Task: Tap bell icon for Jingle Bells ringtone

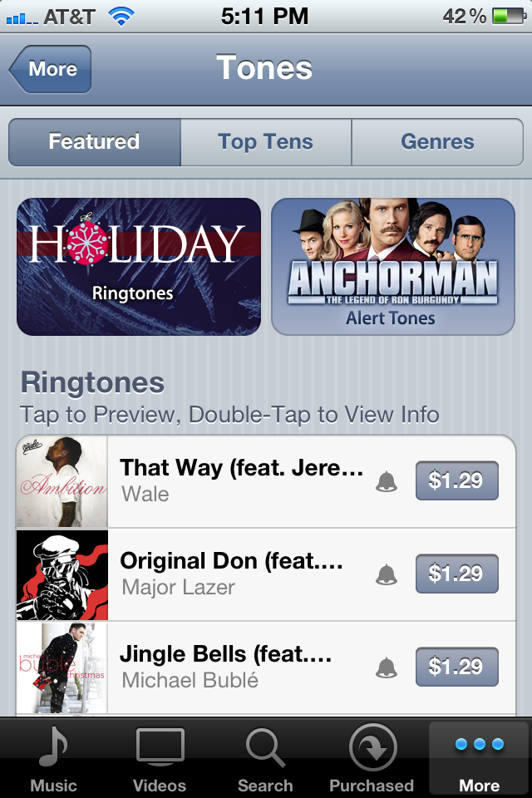Action: pos(387,667)
